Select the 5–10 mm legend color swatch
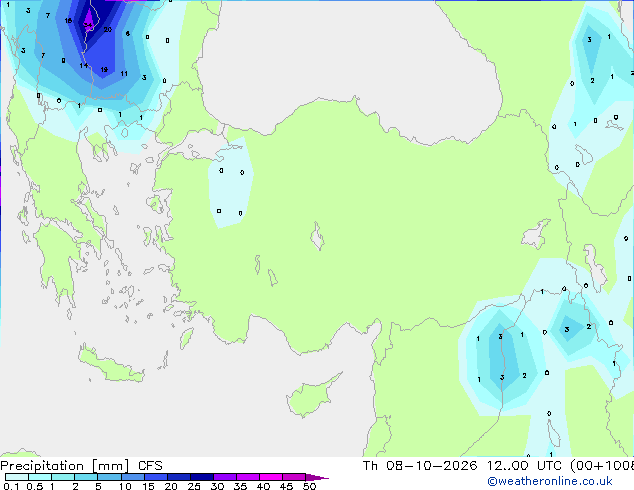634x490 pixels. pyautogui.click(x=109, y=477)
